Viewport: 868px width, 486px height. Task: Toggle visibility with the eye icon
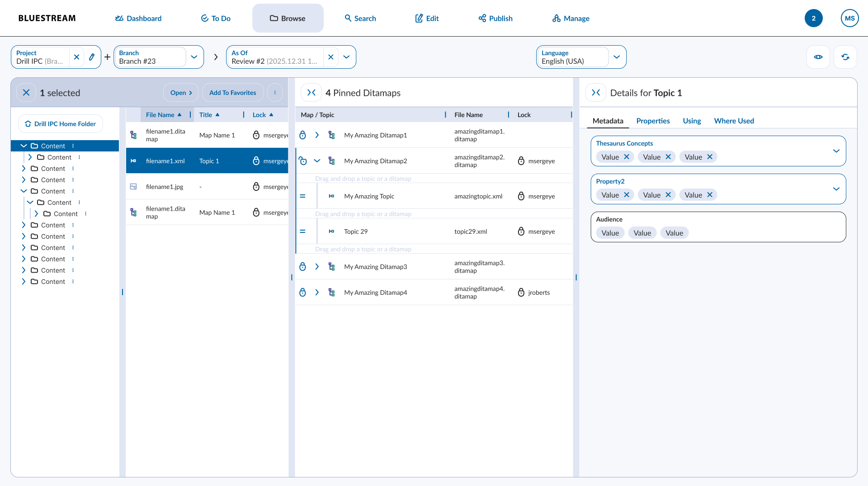click(x=818, y=57)
